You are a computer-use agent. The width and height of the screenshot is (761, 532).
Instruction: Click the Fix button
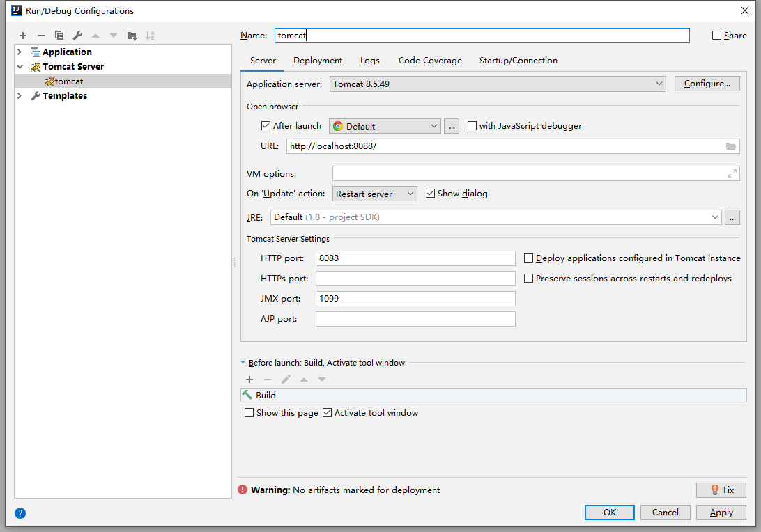721,490
